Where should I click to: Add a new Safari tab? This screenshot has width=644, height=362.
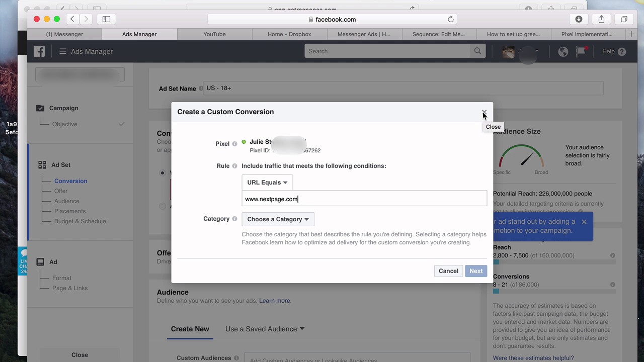631,34
